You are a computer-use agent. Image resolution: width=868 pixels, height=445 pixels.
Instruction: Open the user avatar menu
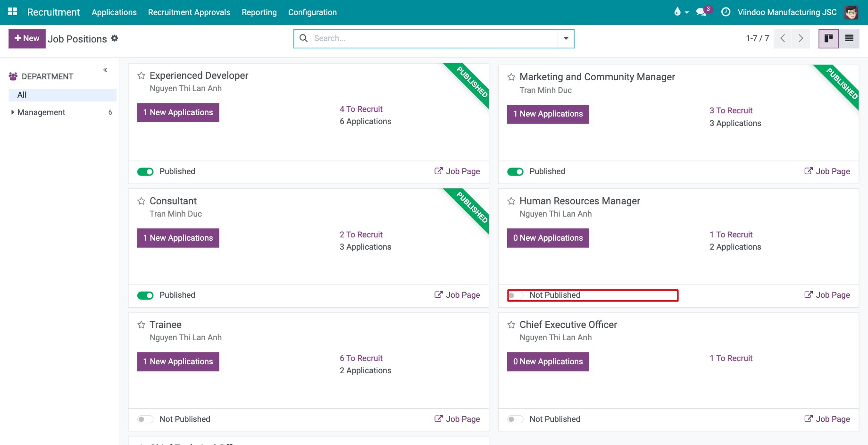851,12
